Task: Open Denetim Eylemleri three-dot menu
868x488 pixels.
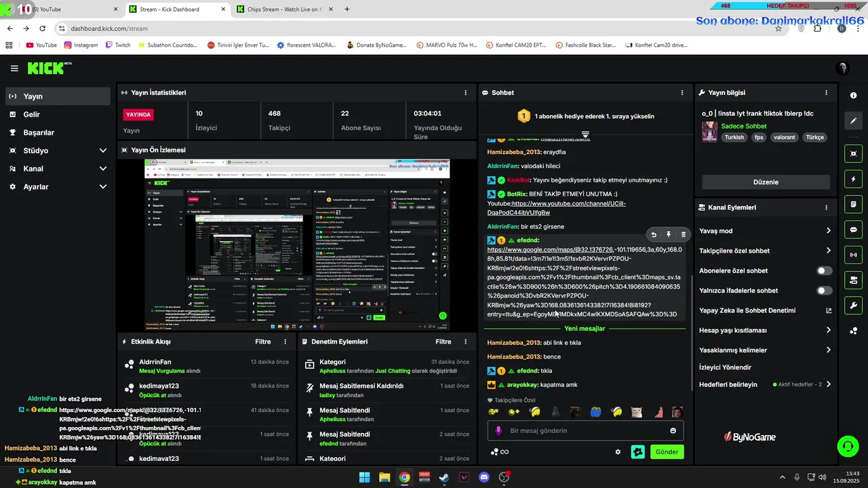Action: coord(465,342)
